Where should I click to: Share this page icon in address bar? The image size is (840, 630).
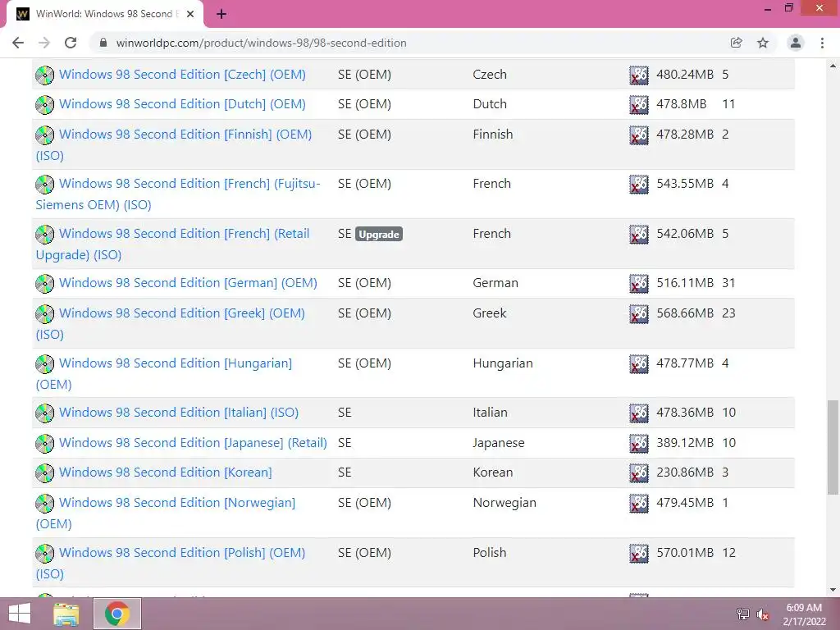click(x=736, y=43)
